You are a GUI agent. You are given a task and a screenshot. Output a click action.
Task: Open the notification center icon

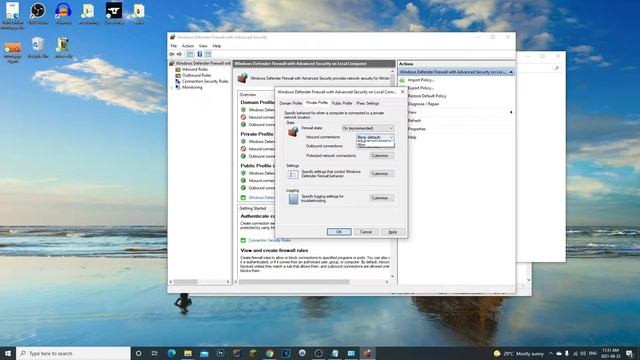coord(630,353)
